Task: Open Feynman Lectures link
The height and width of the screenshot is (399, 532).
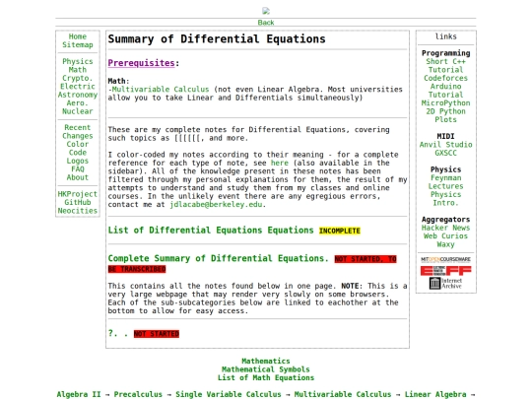Action: pyautogui.click(x=445, y=182)
